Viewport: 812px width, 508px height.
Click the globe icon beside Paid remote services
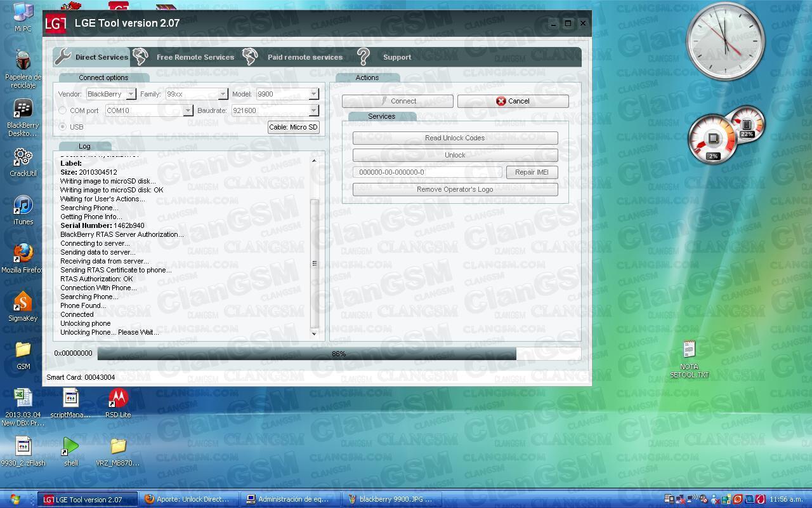point(251,57)
